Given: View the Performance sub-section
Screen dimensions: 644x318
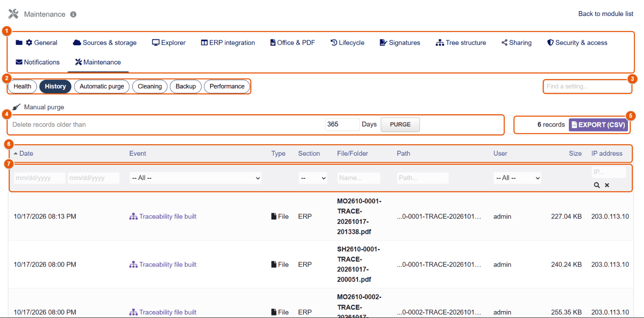Looking at the screenshot, I should tap(227, 86).
